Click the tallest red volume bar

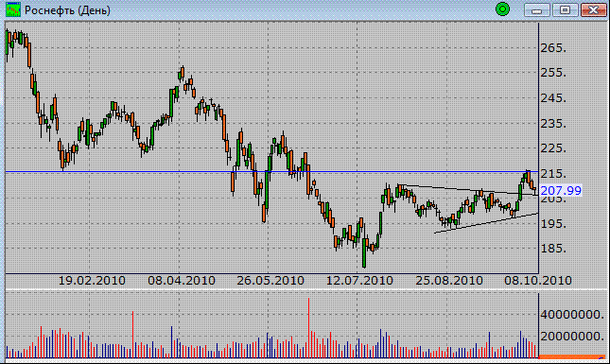tap(308, 327)
